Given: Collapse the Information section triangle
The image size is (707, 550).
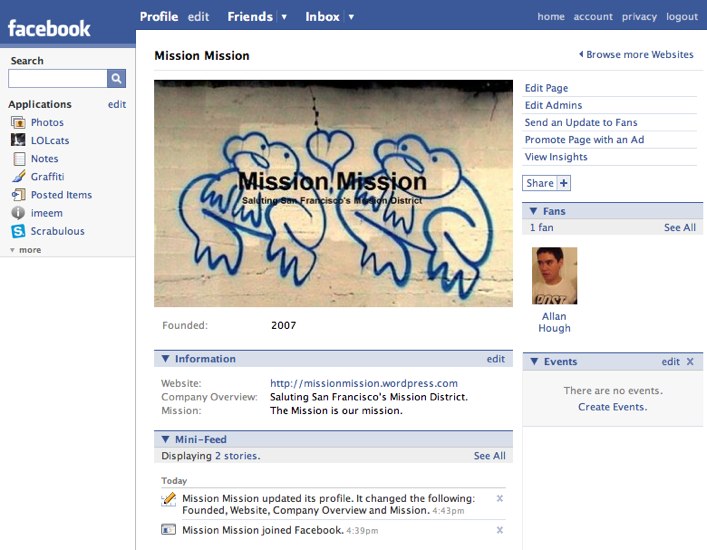Looking at the screenshot, I should [165, 359].
